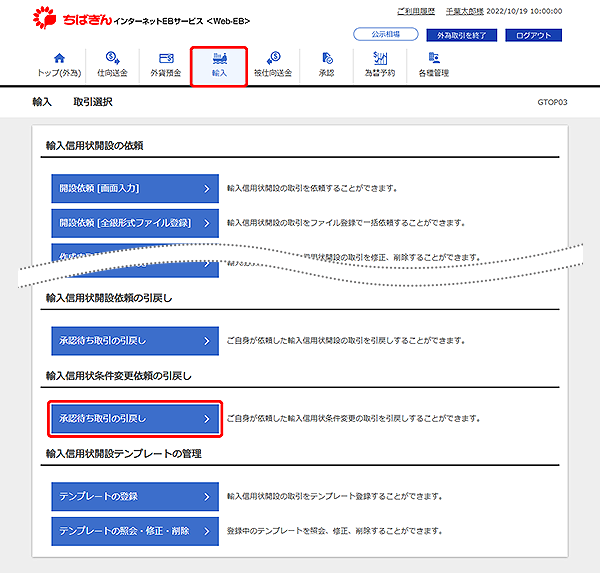Click the インターネットEBサービス <Web-EB> title text
The image size is (600, 573).
point(182,21)
